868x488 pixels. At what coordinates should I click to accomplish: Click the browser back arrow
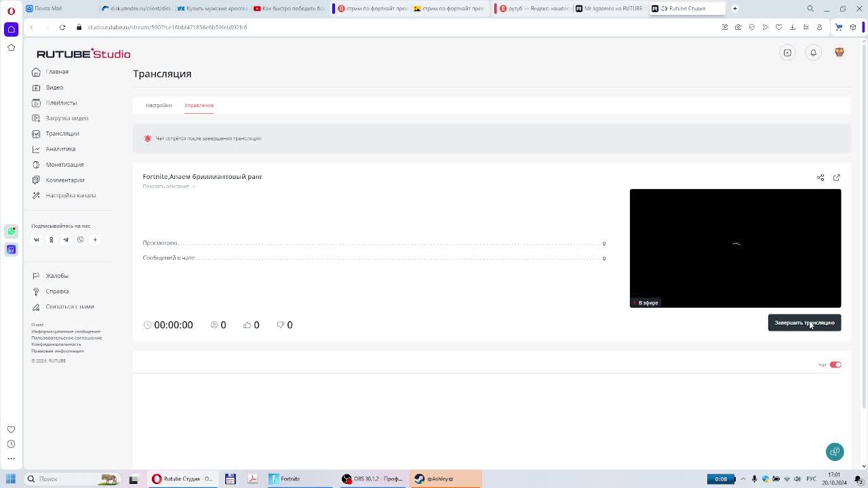pyautogui.click(x=31, y=27)
